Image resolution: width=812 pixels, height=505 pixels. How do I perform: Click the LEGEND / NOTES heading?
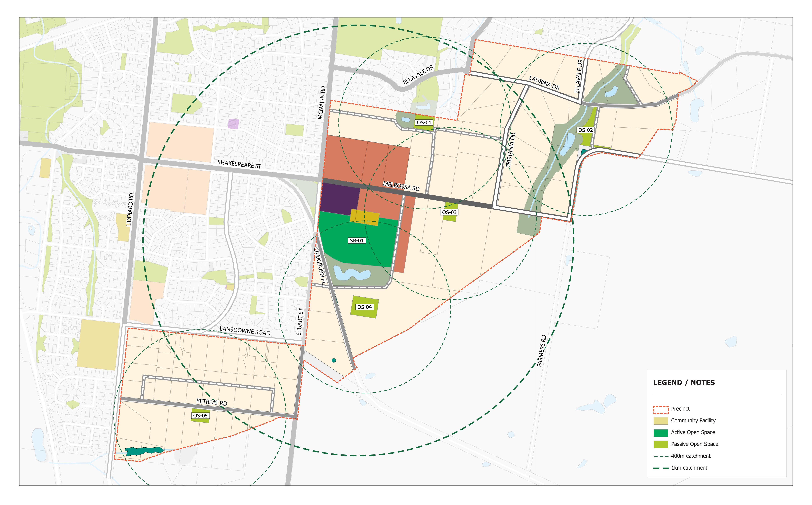[x=684, y=382]
